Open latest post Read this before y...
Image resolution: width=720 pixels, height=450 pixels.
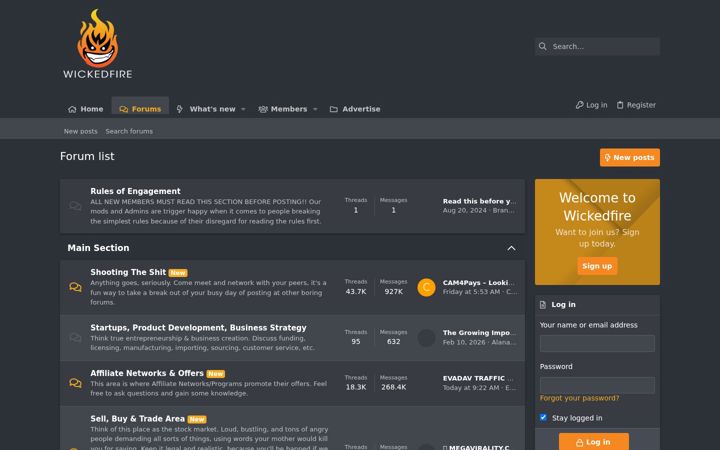(479, 201)
